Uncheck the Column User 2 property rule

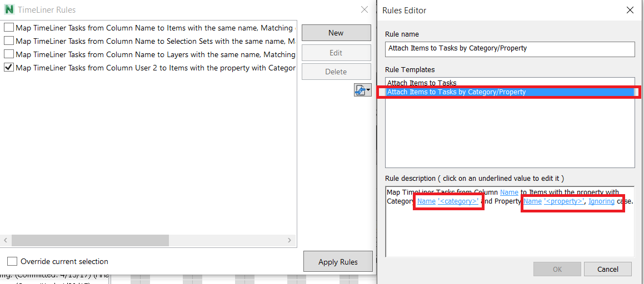click(9, 68)
